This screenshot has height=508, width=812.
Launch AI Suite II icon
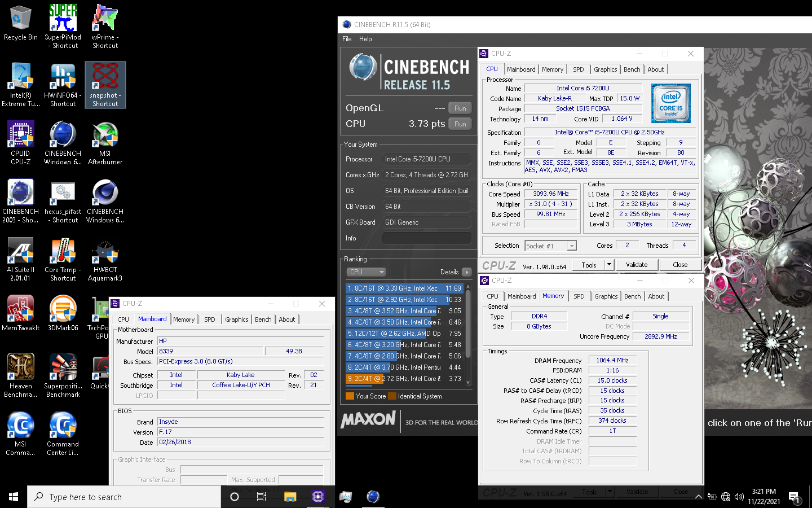[x=20, y=259]
